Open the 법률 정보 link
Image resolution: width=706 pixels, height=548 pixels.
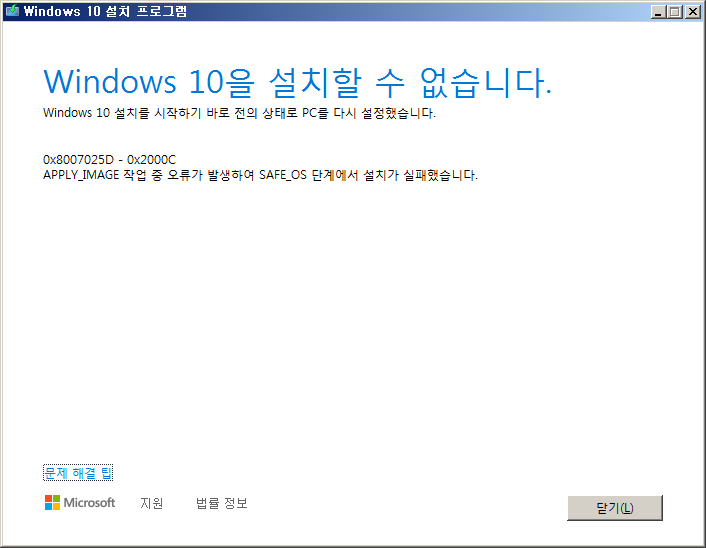click(x=222, y=503)
